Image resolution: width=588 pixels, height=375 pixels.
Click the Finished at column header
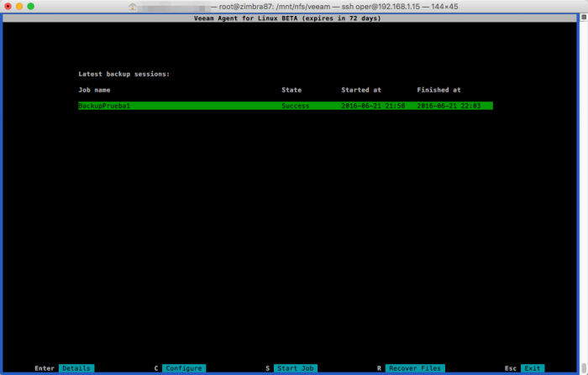(x=438, y=90)
